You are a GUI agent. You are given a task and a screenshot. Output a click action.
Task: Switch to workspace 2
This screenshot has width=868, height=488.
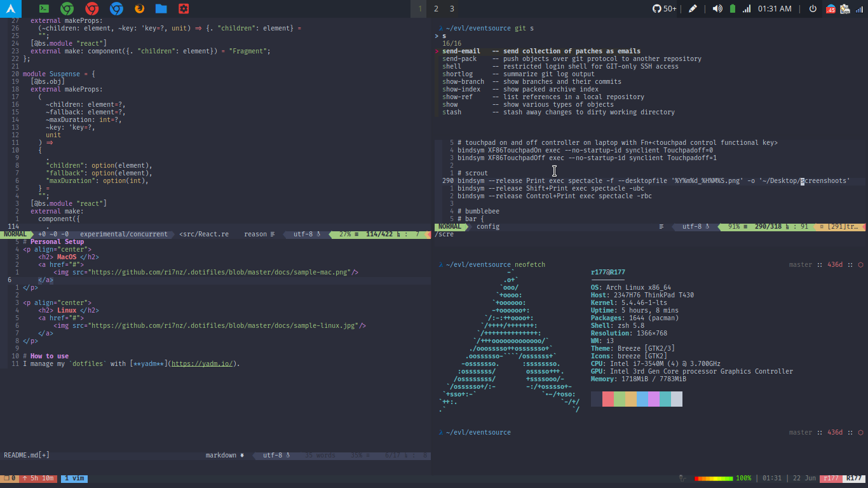point(436,8)
